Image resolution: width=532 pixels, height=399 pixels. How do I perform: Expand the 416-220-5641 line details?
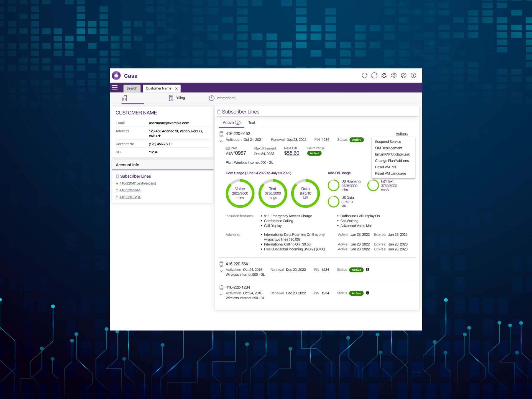tap(221, 271)
